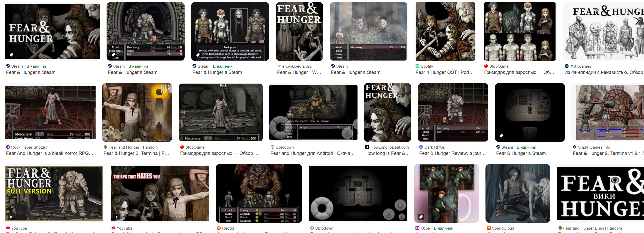Click the 'Rock Paper Shotgun' source label
The height and width of the screenshot is (233, 644).
coord(30,147)
